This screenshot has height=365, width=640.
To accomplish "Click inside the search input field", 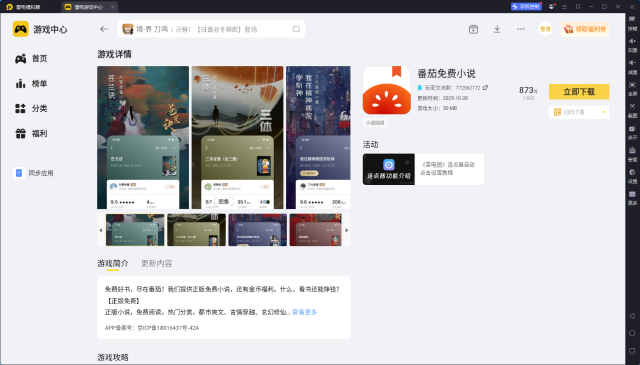I will [212, 29].
